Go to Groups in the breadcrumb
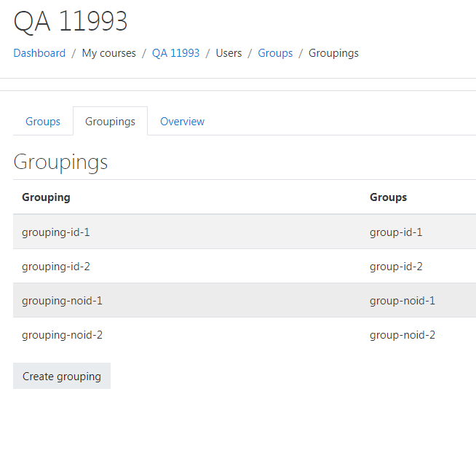The height and width of the screenshot is (453, 476). (x=275, y=53)
